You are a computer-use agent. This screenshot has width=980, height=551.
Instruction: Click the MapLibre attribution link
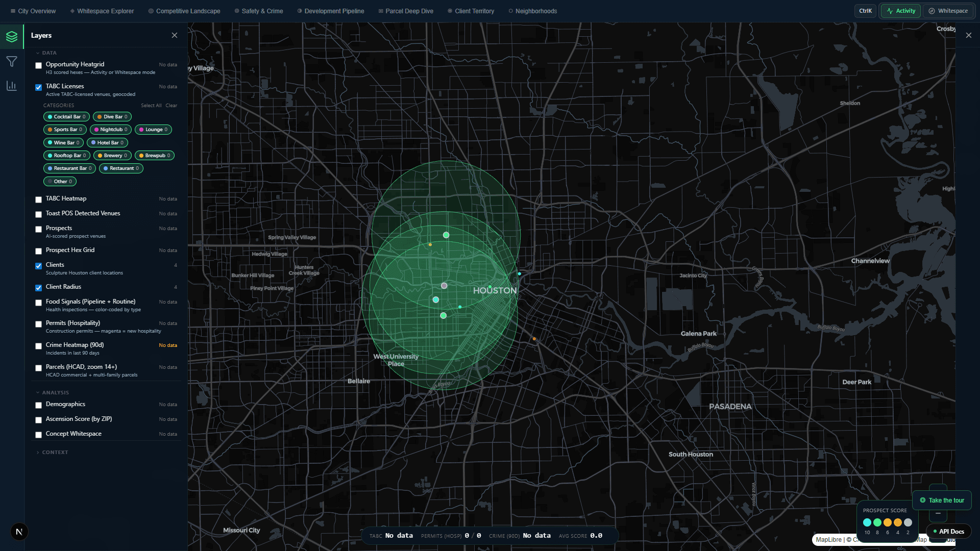point(828,540)
